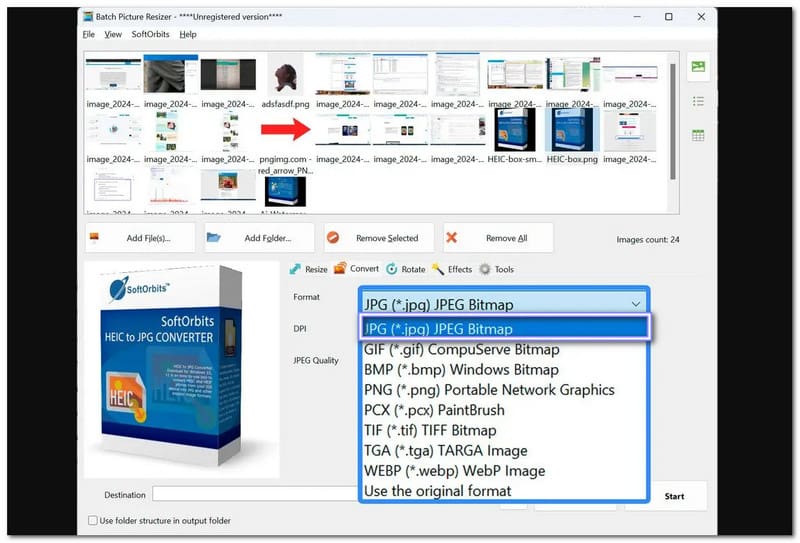Open the Resize tab

pyautogui.click(x=309, y=269)
